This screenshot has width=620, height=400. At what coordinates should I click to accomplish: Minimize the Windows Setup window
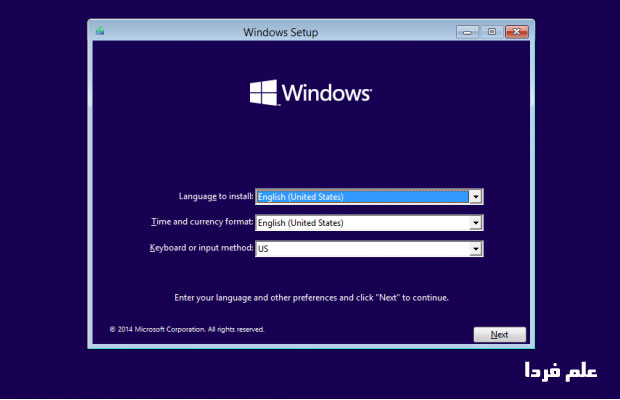pos(468,32)
